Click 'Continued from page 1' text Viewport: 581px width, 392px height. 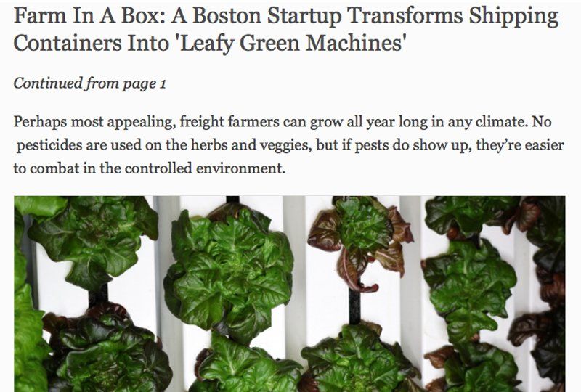pos(89,83)
